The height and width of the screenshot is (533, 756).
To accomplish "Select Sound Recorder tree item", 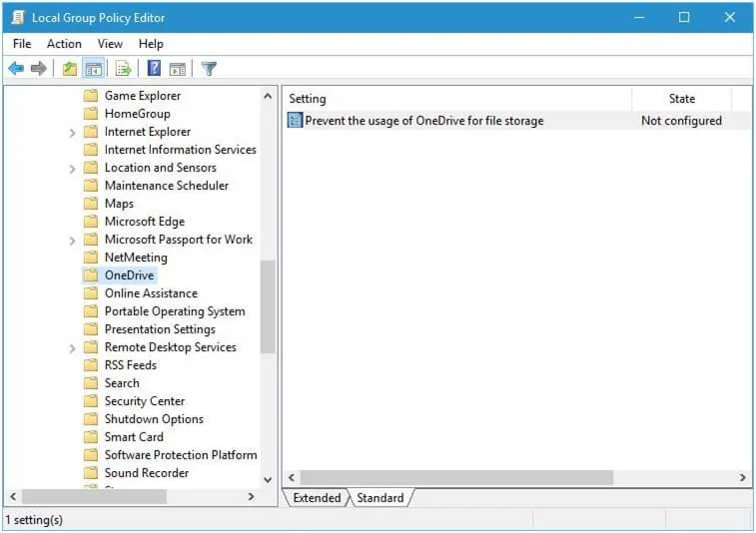I will [x=147, y=473].
